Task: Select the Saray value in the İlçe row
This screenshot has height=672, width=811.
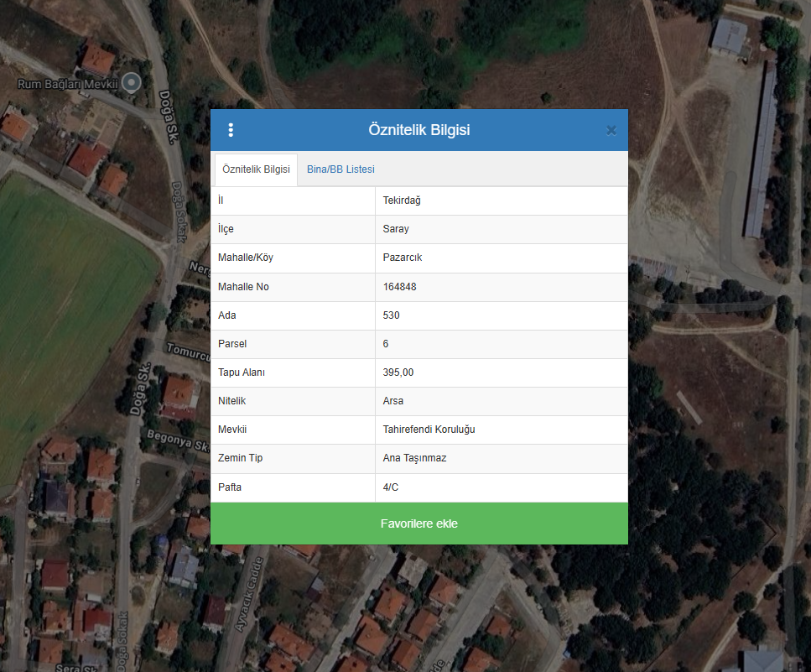Action: 396,229
